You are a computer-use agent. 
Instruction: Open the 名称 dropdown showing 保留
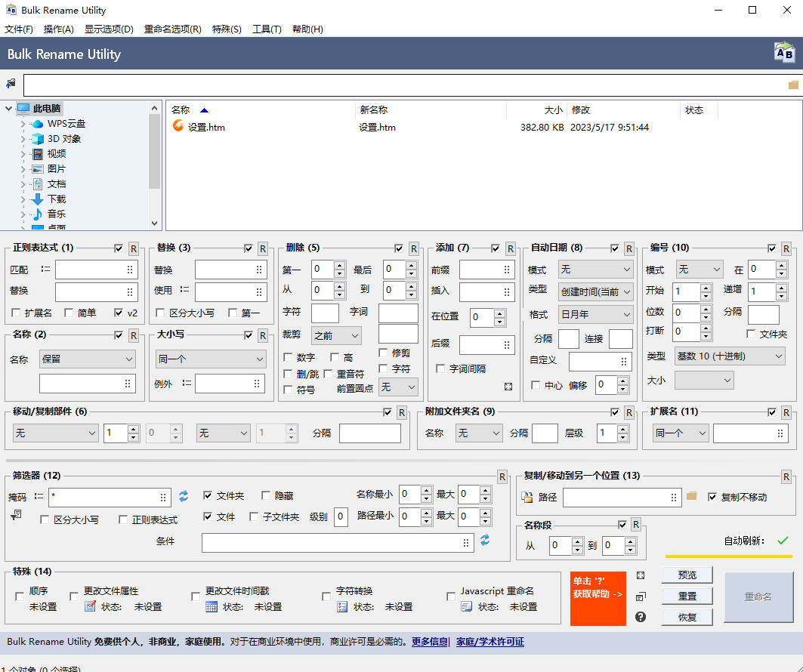(87, 359)
